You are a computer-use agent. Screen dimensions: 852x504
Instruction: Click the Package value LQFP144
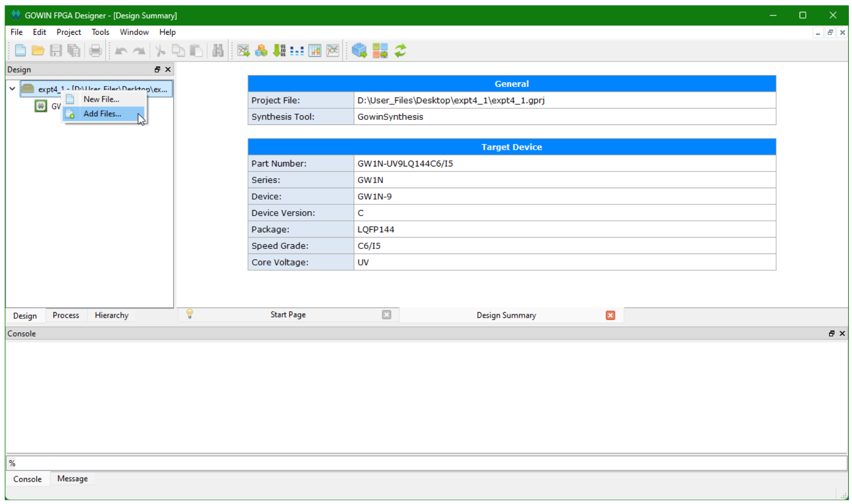[x=376, y=229]
